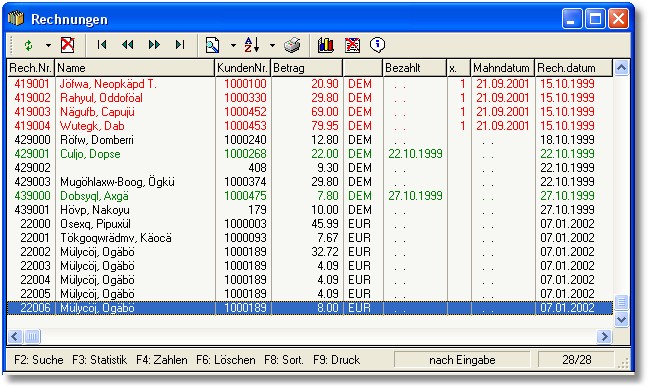Select row Hövp, Nakoyu
Screen dimensions: 649x389
tap(310, 210)
